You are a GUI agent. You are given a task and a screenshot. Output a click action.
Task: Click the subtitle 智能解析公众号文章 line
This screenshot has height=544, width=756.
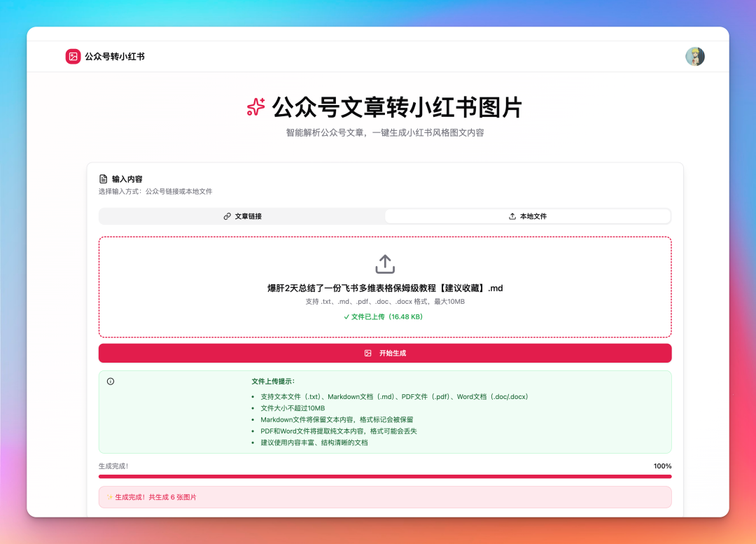click(385, 133)
